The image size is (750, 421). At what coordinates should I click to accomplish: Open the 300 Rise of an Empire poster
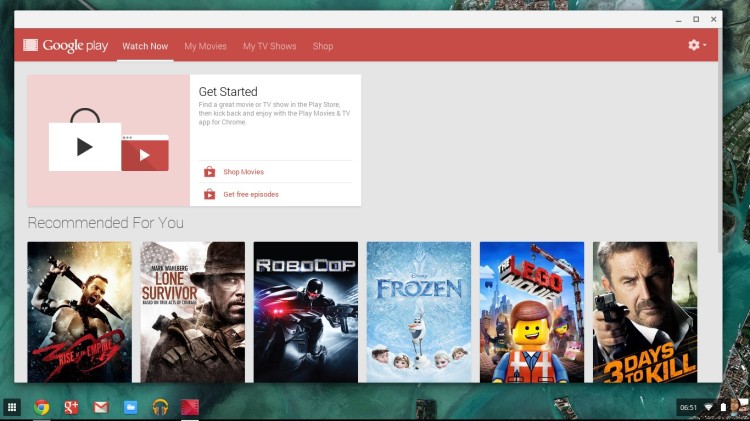click(x=79, y=312)
